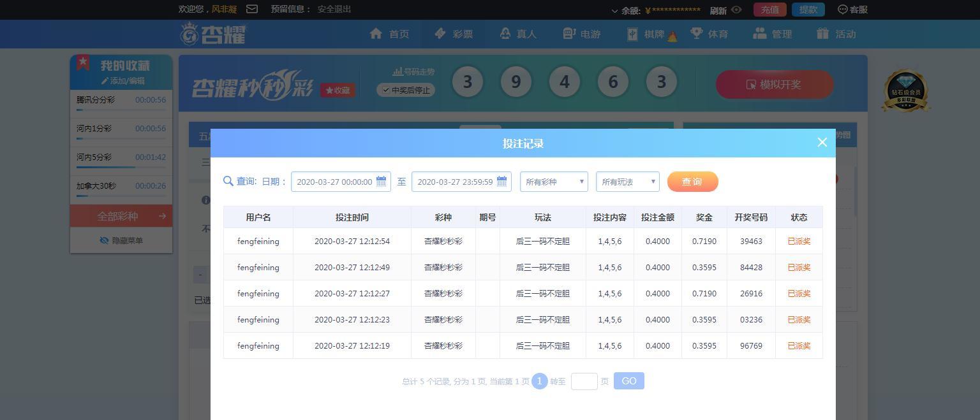Click 已派奖 status for 39463 row

(x=799, y=241)
